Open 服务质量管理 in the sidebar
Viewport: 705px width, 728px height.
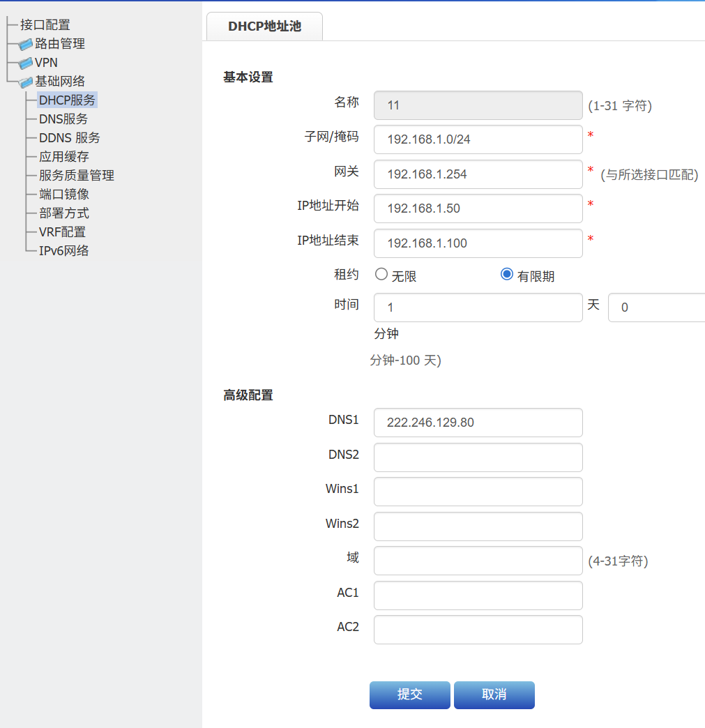coord(77,176)
